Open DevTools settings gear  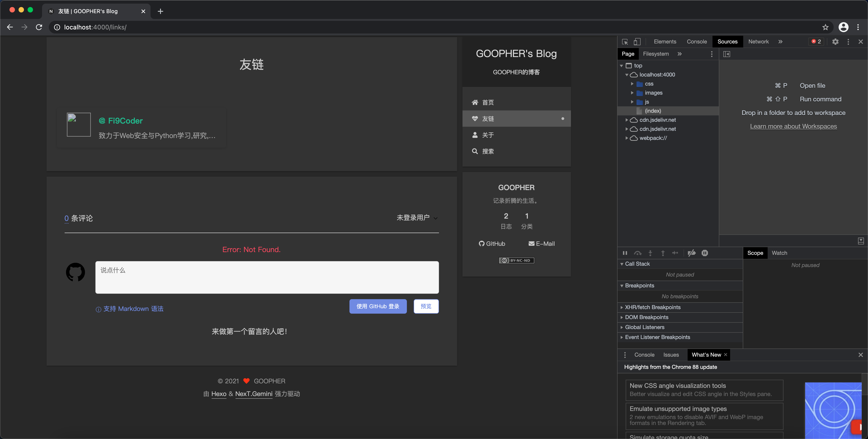click(x=835, y=41)
